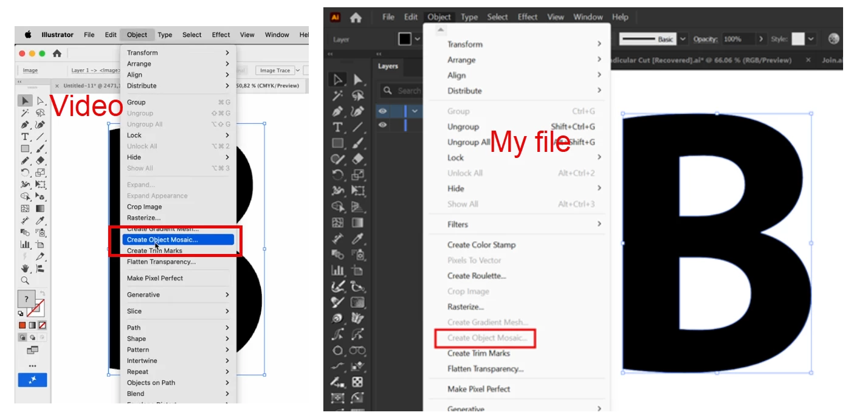The width and height of the screenshot is (868, 418).
Task: Select the Scale tool in My file window
Action: click(x=357, y=175)
